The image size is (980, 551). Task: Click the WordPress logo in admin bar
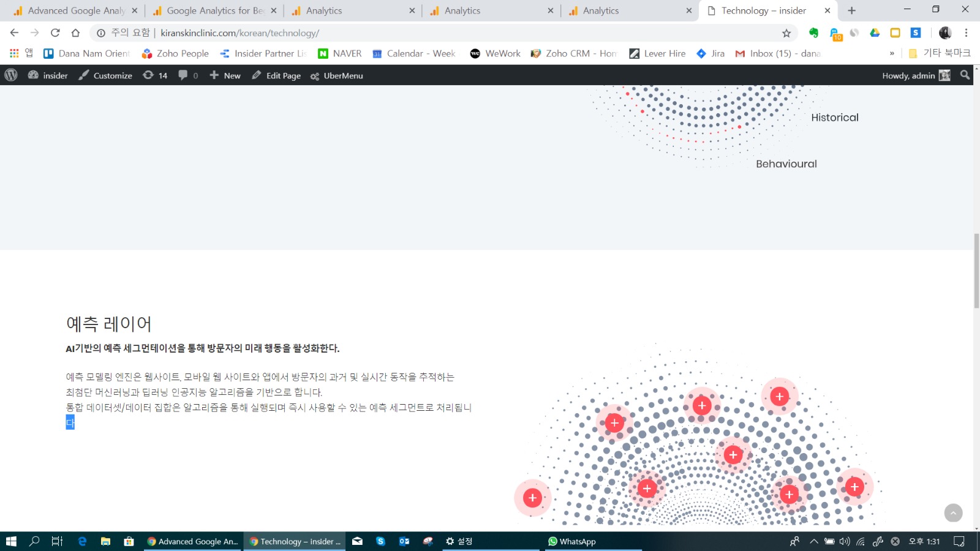pos(11,75)
